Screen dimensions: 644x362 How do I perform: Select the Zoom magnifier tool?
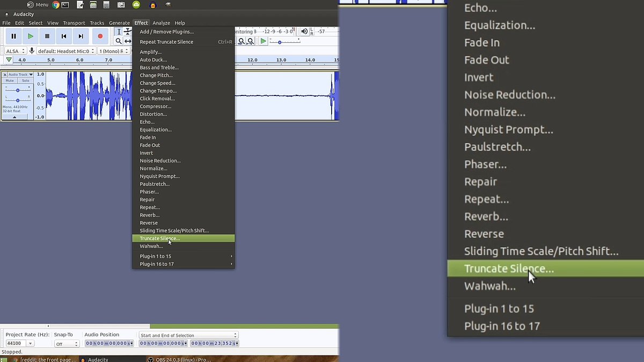[119, 41]
